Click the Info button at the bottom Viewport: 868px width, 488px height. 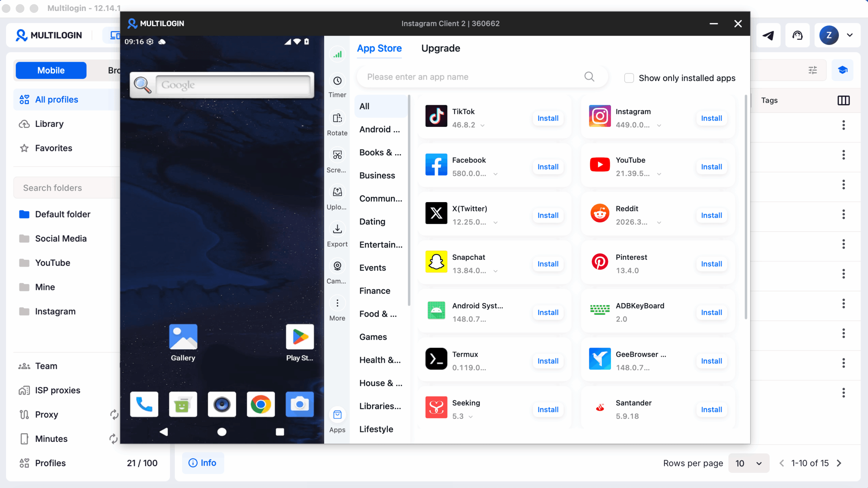(x=202, y=463)
